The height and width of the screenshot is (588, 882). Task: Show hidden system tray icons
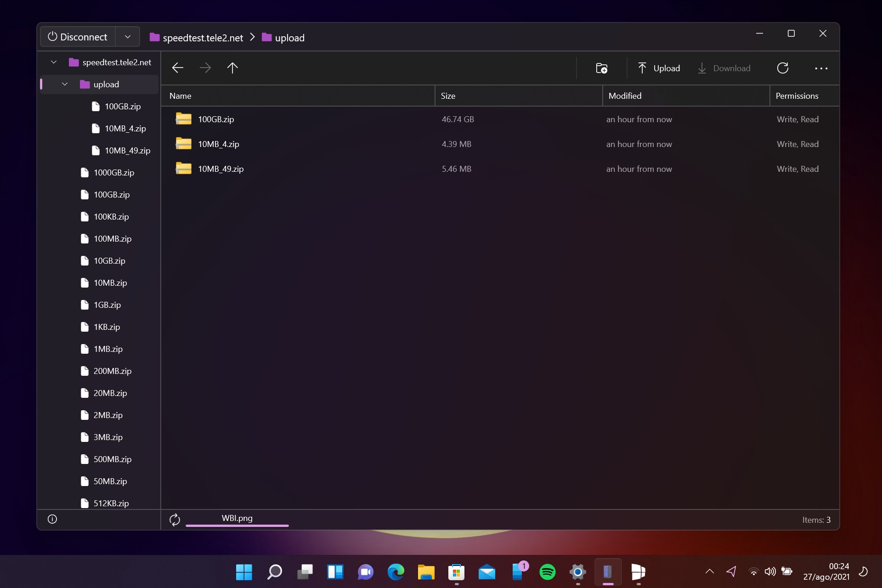click(709, 571)
